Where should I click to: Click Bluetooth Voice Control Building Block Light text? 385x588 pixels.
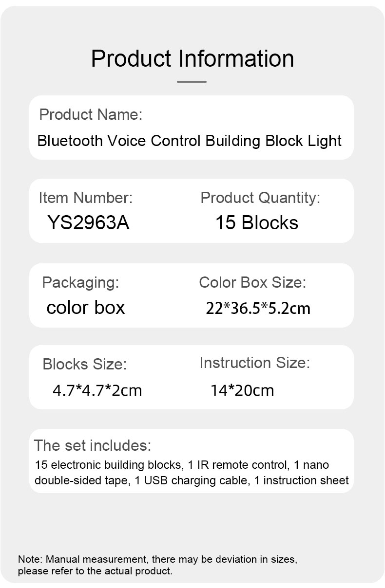[x=190, y=141]
